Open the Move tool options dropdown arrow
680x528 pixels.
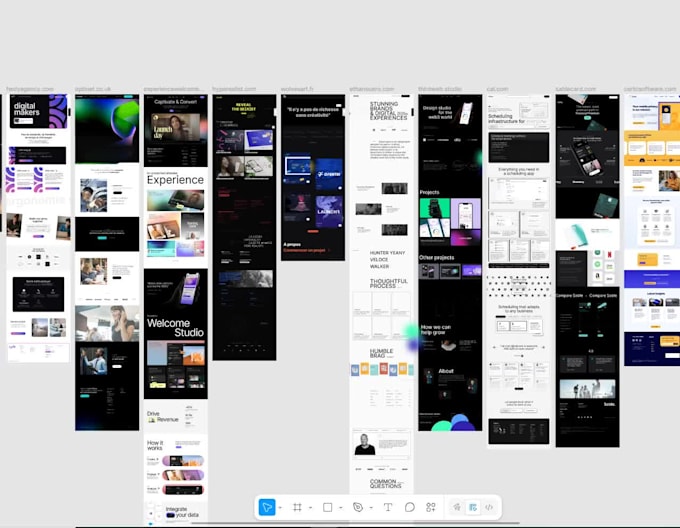[x=280, y=508]
